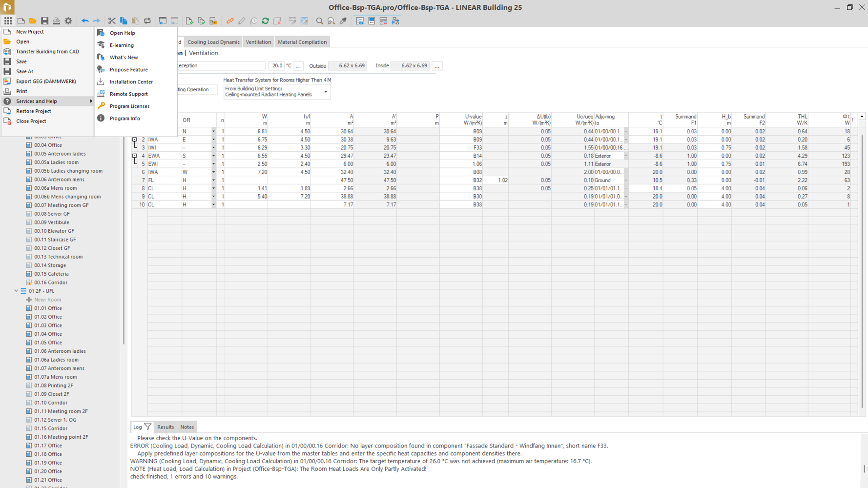Viewport: 868px width, 488px height.
Task: Click ellipsis button next to Inside dimensions
Action: click(x=437, y=65)
